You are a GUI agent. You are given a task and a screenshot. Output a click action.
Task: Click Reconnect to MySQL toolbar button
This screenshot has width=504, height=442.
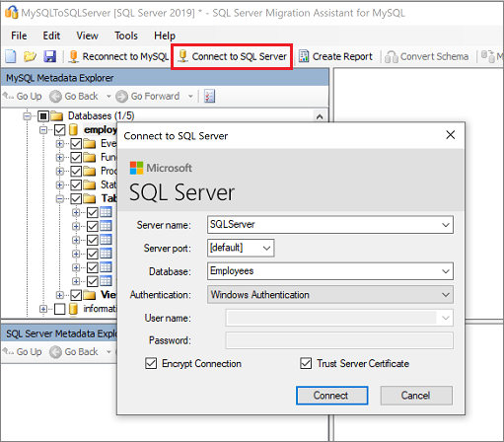point(118,56)
